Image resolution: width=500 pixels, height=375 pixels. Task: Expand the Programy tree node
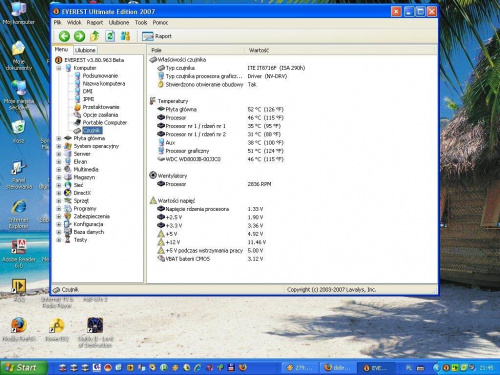[59, 209]
